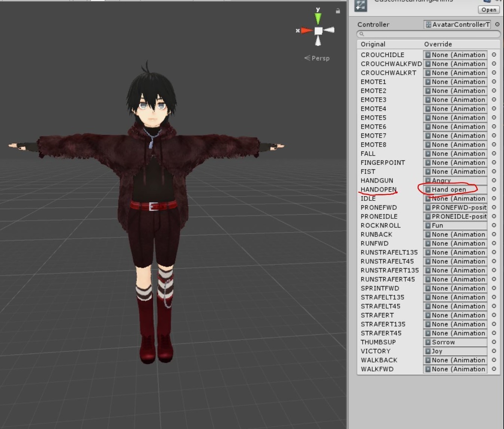Image resolution: width=504 pixels, height=429 pixels.
Task: Open picker for EMOTE8 override
Action: point(494,145)
